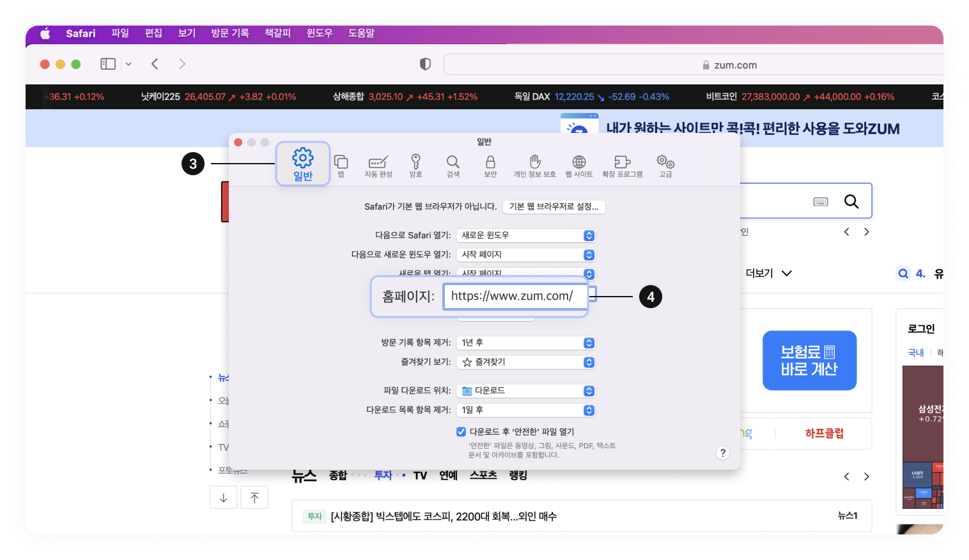This screenshot has width=969, height=560.
Task: Open the 방문 기록 menu in the menu bar
Action: click(x=229, y=33)
